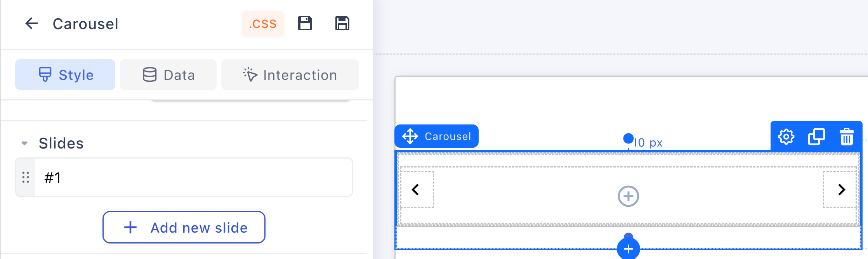The image size is (868, 259).
Task: Grab the drag handle of slide #1
Action: [26, 177]
